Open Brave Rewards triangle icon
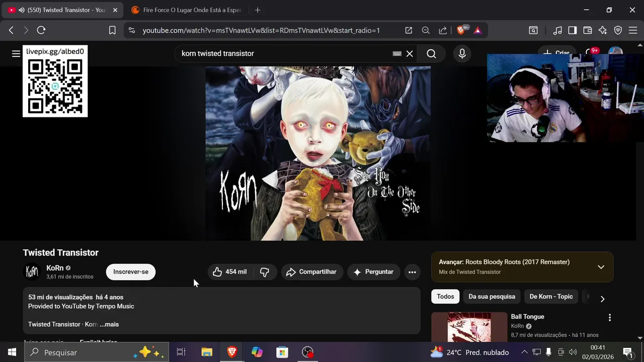This screenshot has width=644, height=362. pos(477,30)
